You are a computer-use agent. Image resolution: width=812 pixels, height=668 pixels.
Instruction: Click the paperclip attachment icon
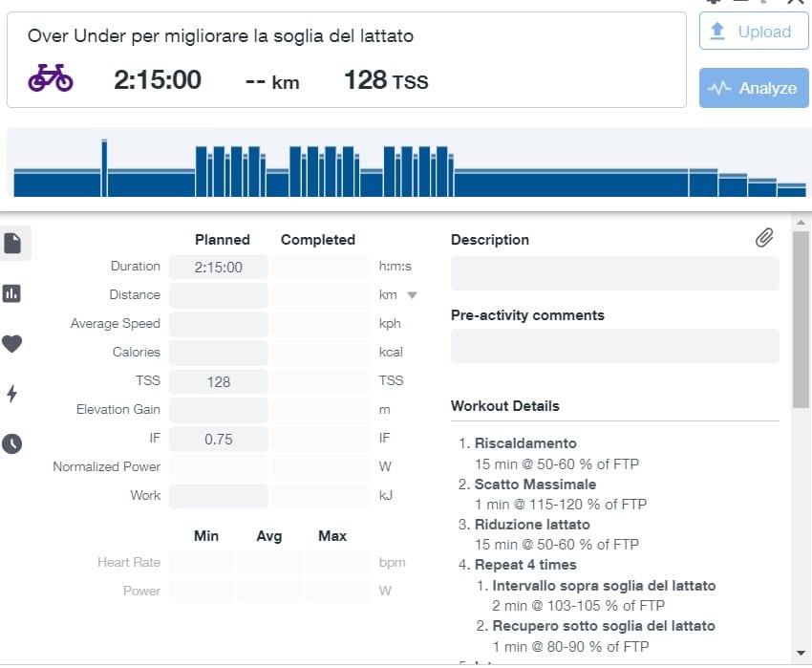tap(764, 237)
